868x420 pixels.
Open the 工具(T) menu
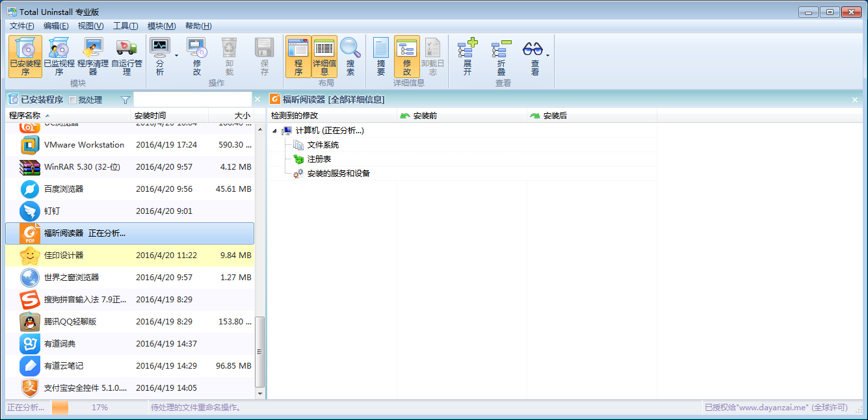pos(125,26)
